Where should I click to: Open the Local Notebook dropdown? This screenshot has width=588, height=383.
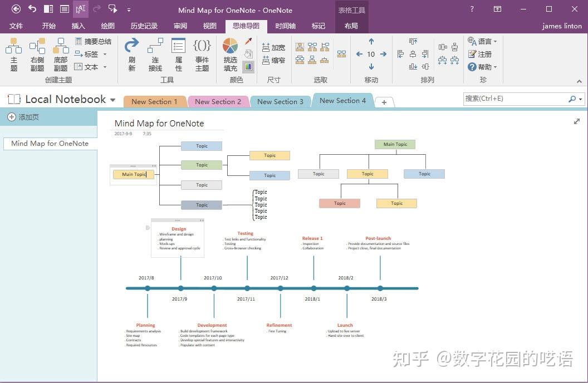pos(113,99)
